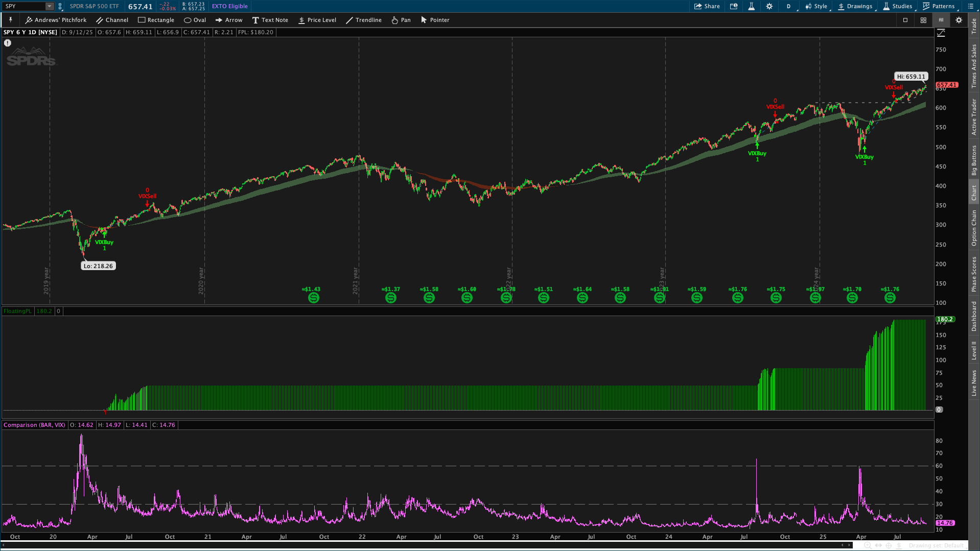Click the crosshair icon in status bar

[x=888, y=545]
